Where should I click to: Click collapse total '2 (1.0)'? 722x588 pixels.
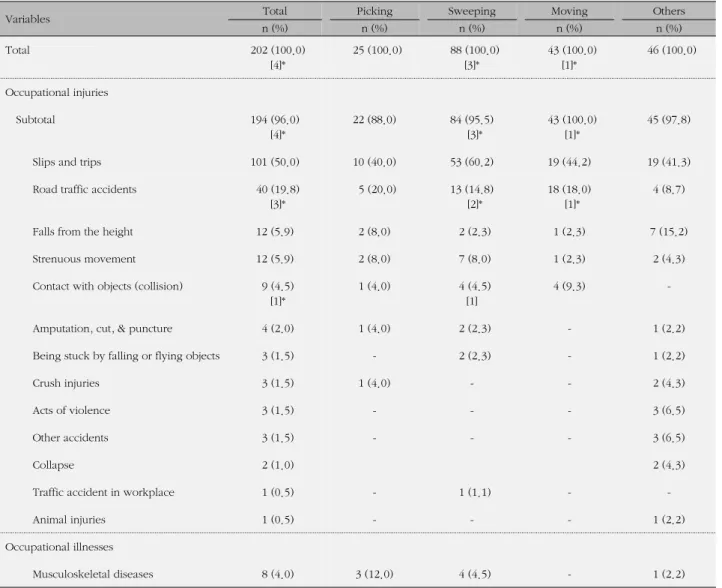coord(278,465)
